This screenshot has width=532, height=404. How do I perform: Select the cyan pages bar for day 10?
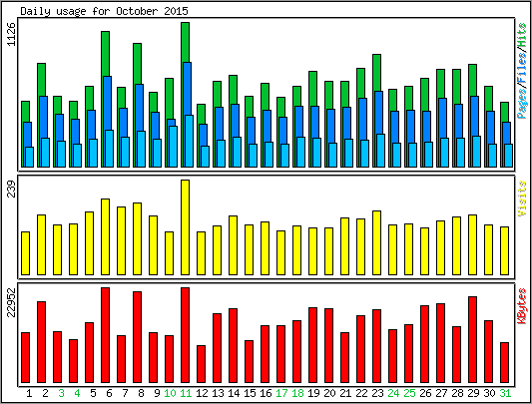coord(173,147)
